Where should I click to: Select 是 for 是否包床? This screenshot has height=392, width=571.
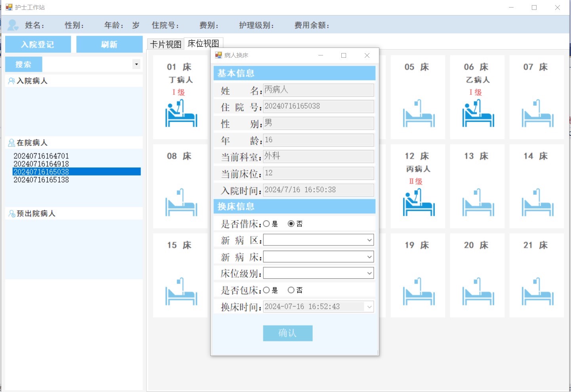coord(266,290)
